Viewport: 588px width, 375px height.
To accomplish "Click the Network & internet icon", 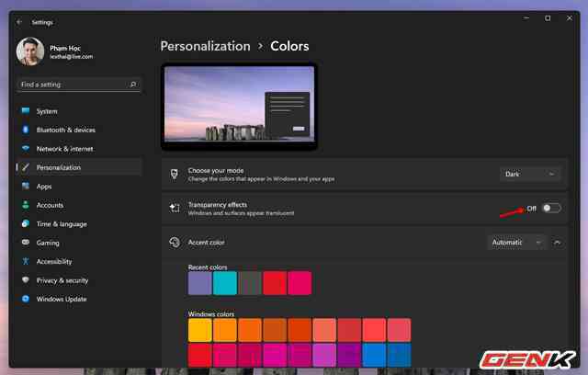I will [26, 148].
